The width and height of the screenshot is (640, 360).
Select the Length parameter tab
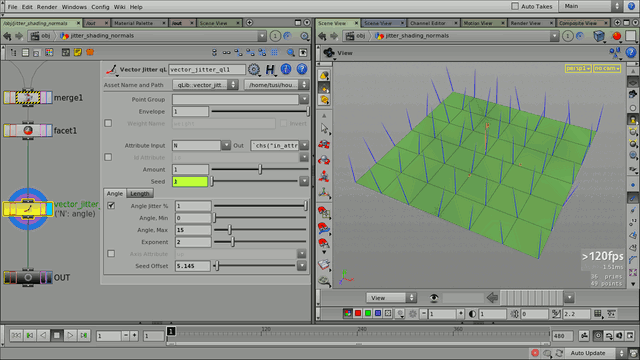tap(140, 193)
